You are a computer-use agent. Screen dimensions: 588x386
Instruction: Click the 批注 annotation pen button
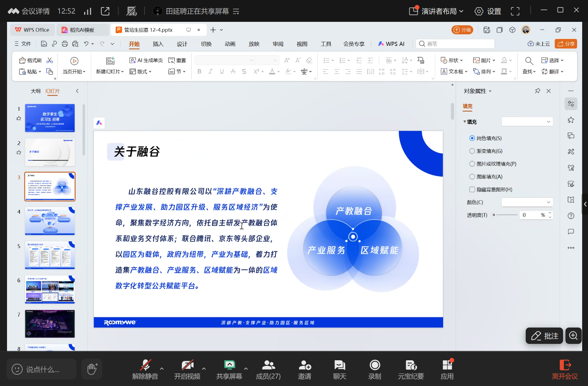click(x=544, y=336)
